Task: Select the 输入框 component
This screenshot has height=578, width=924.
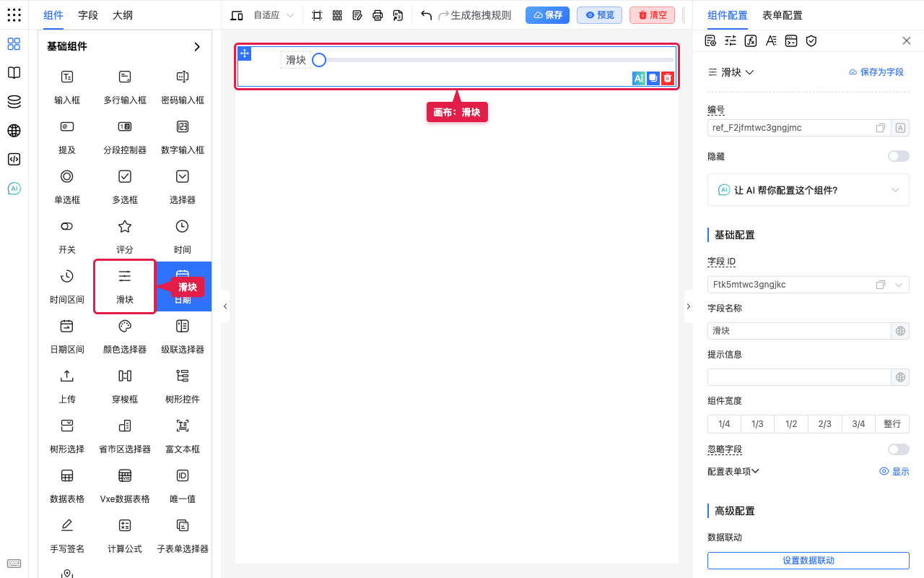Action: coord(67,87)
